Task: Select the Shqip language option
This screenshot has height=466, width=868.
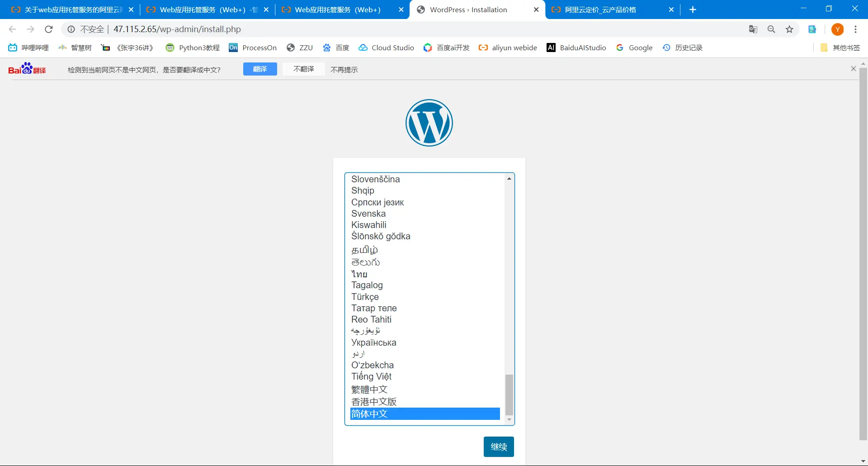Action: (425, 190)
